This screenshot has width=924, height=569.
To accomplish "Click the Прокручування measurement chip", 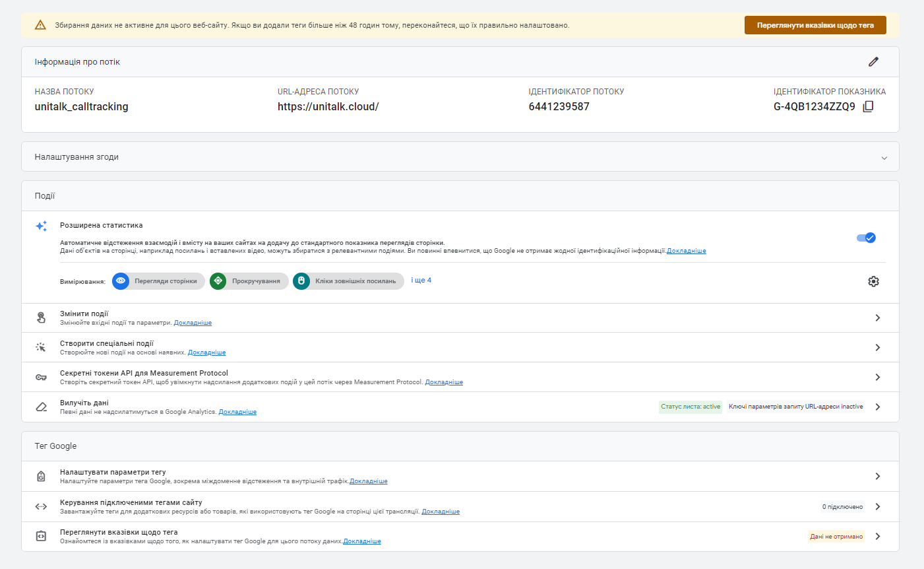I will [x=249, y=281].
